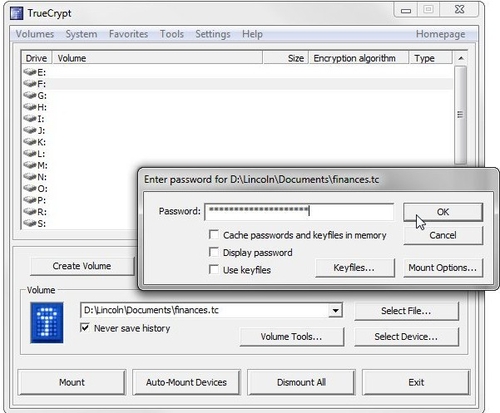This screenshot has width=500, height=413.
Task: Select drive S: entry
Action: [x=35, y=223]
